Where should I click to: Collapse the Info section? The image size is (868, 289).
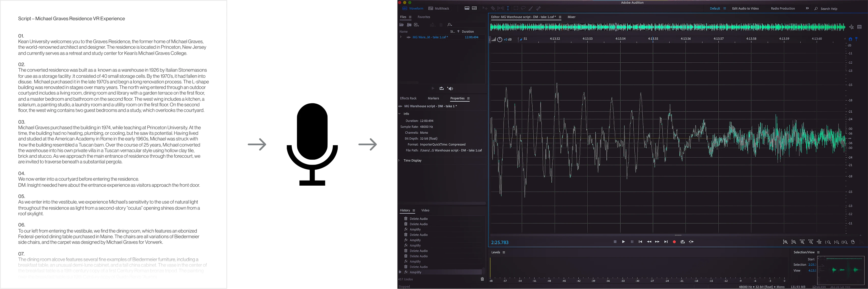400,114
